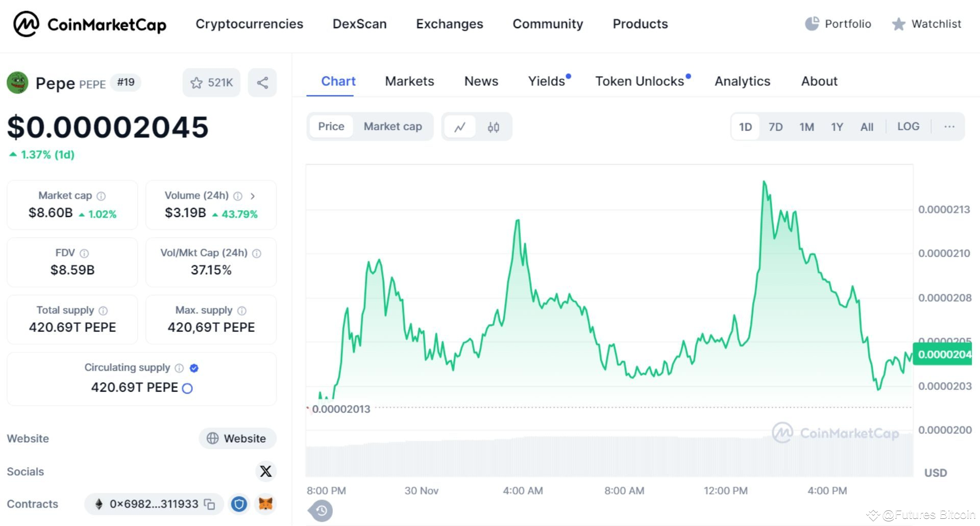The width and height of the screenshot is (980, 526).
Task: Click the X social icon
Action: pyautogui.click(x=266, y=471)
